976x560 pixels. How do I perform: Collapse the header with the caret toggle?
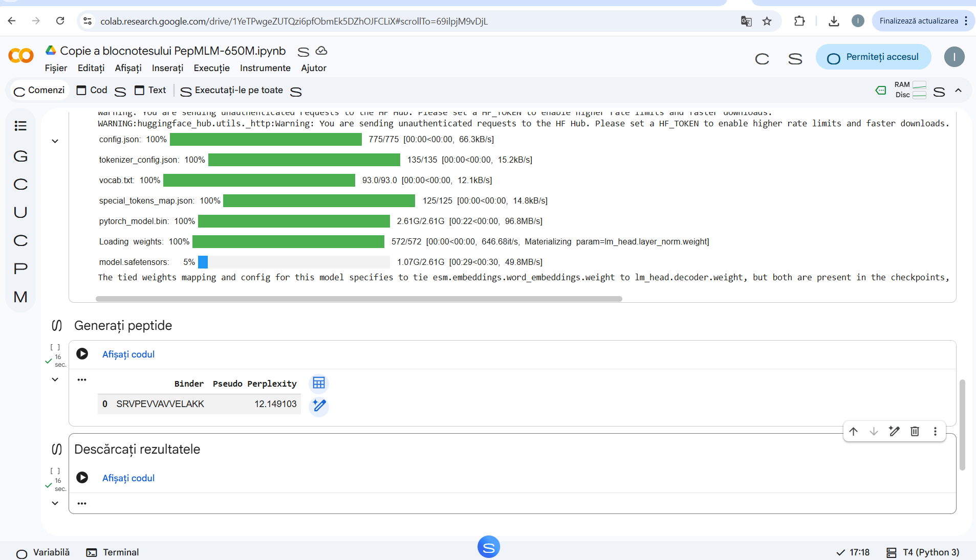958,91
